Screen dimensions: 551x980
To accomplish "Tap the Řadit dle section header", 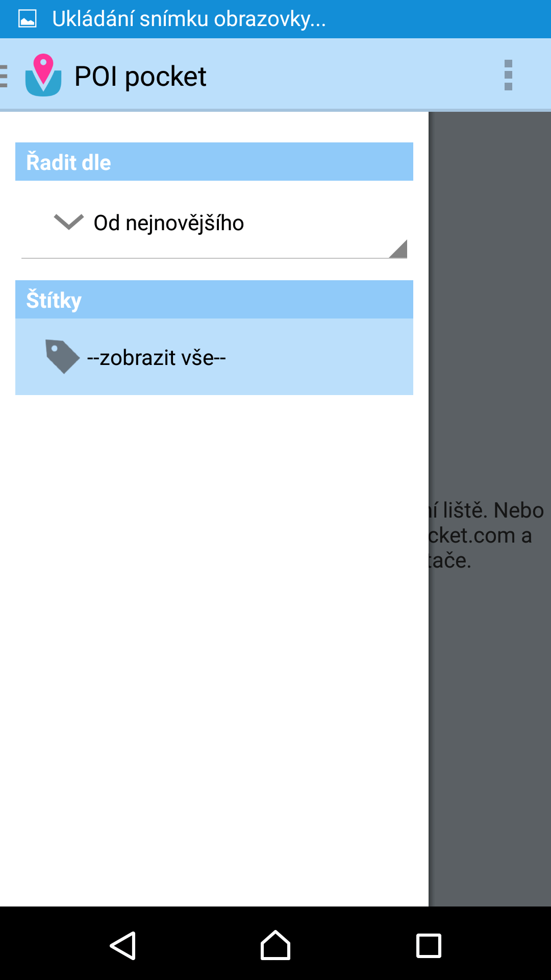I will tap(214, 161).
